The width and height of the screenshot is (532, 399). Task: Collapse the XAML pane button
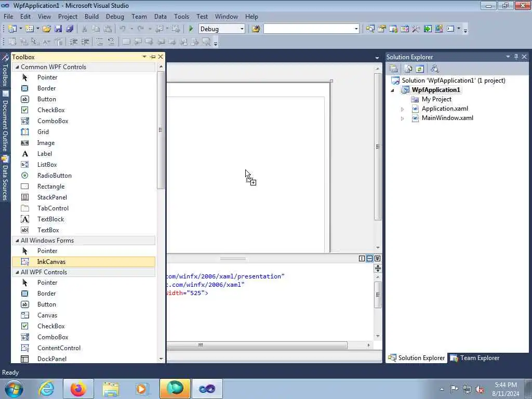(x=377, y=259)
